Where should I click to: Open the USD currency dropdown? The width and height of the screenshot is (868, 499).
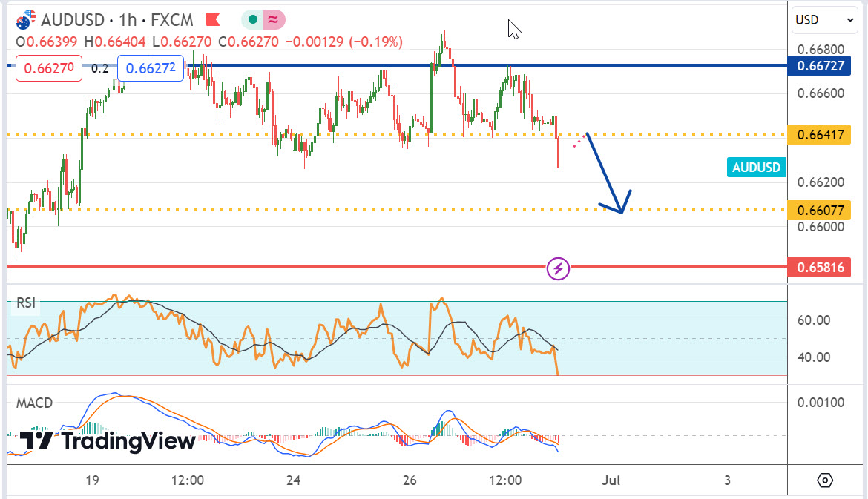pyautogui.click(x=824, y=20)
